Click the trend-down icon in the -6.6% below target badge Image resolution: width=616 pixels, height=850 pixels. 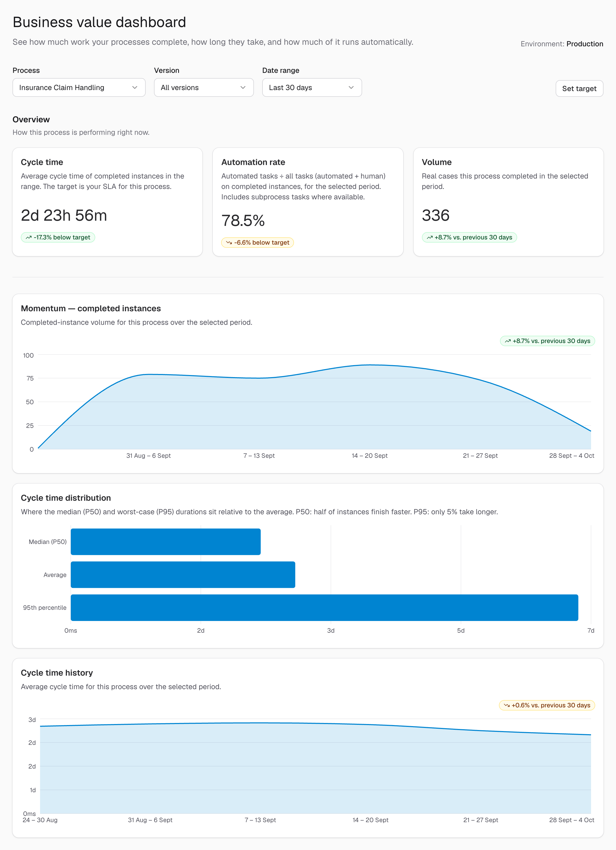tap(229, 243)
